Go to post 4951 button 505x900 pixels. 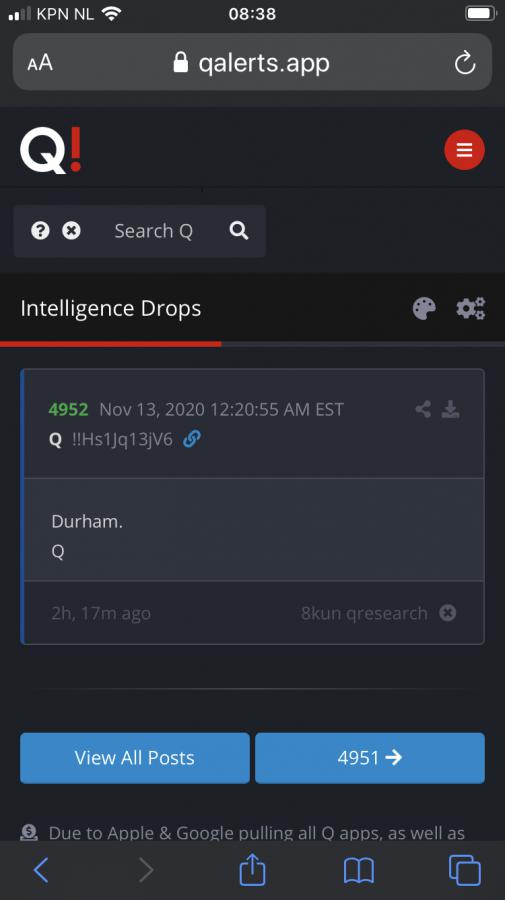(370, 758)
